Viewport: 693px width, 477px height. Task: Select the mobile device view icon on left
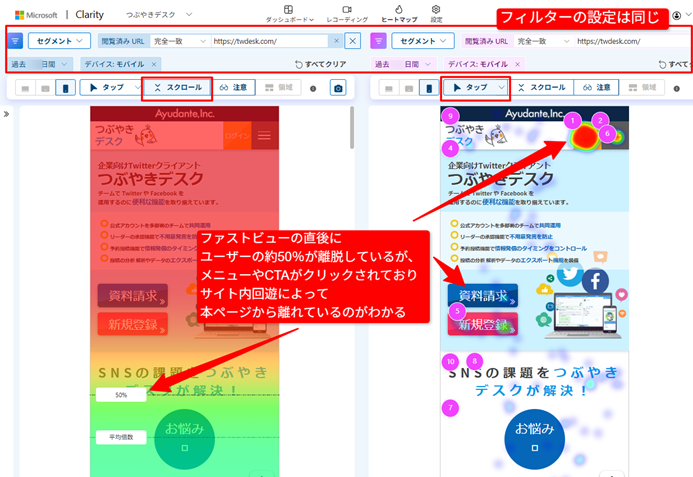click(66, 88)
